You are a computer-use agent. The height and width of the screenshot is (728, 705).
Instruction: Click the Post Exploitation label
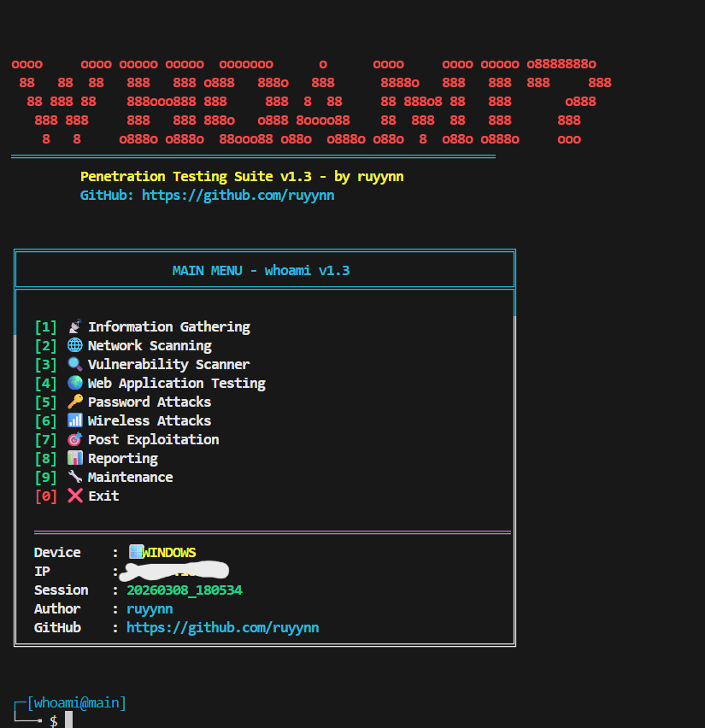(x=153, y=440)
